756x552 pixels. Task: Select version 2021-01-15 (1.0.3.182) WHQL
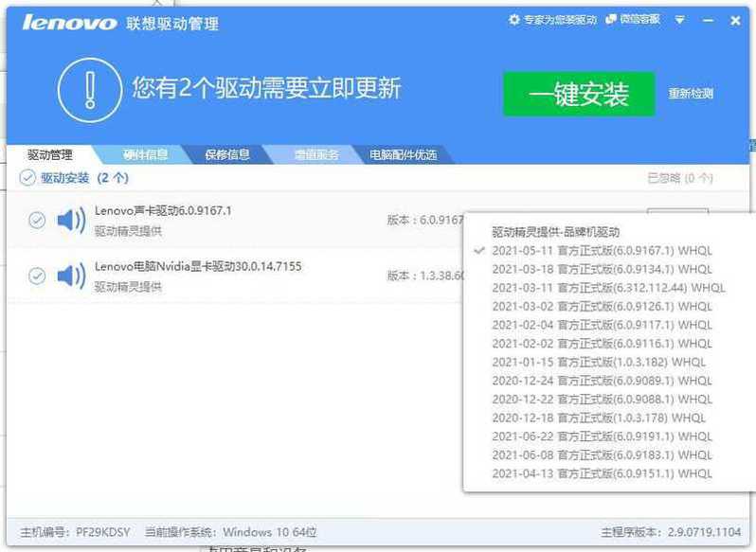tap(599, 363)
